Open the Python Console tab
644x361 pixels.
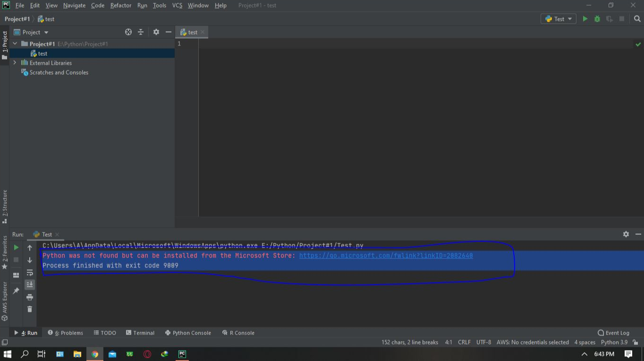click(188, 333)
